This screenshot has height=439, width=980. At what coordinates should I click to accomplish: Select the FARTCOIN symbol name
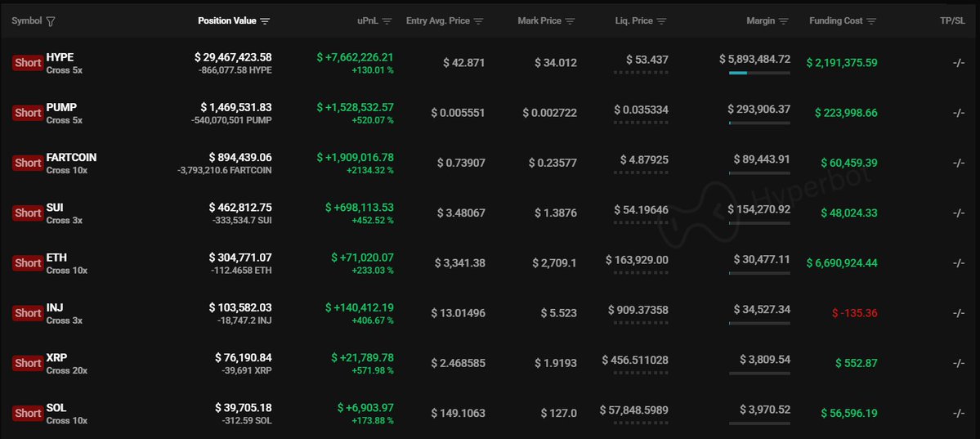click(71, 158)
